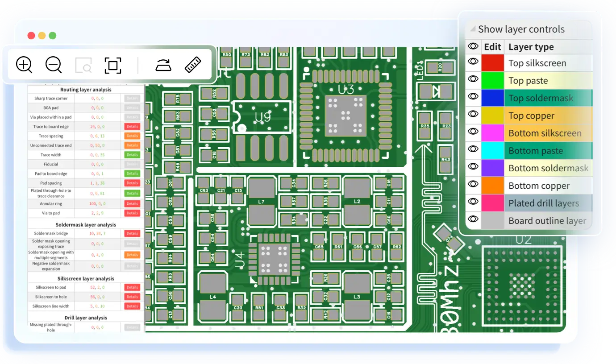Open Details for Trace width

pos(132,155)
